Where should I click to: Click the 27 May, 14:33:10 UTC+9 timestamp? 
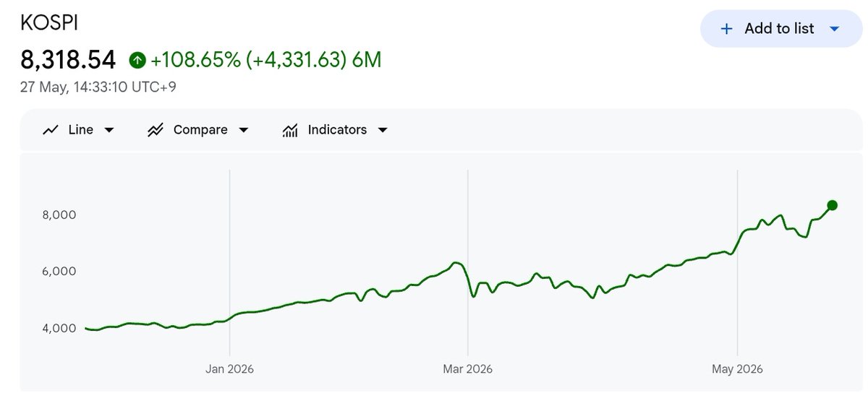[98, 87]
